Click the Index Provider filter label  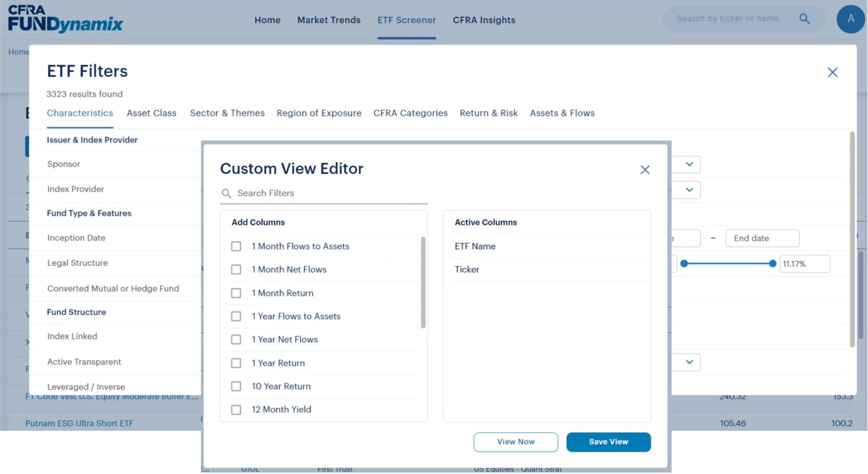tap(76, 189)
